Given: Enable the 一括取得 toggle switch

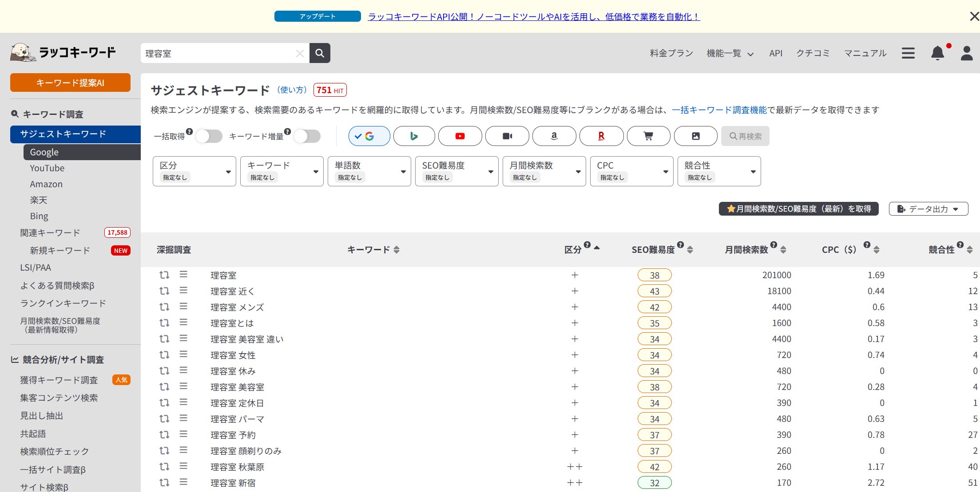Looking at the screenshot, I should 209,136.
